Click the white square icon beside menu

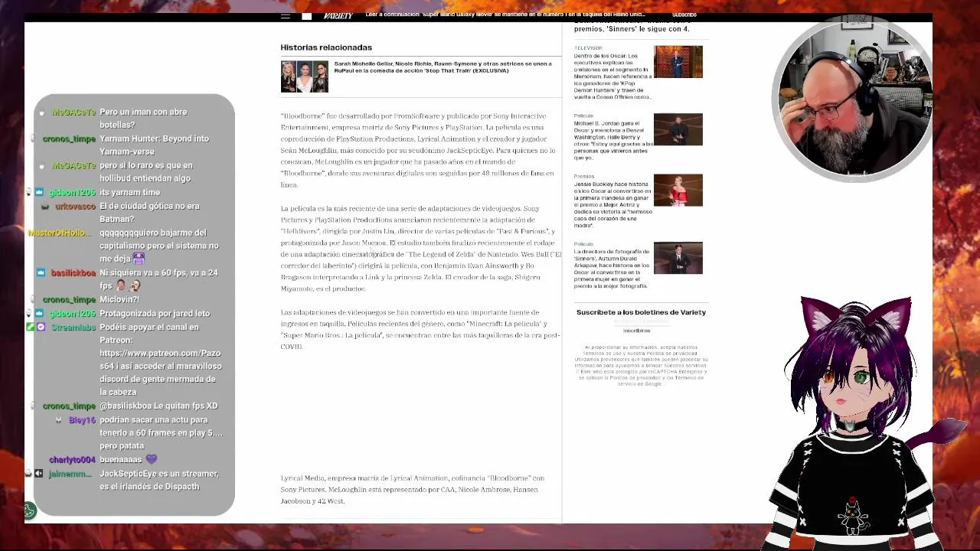(x=306, y=16)
